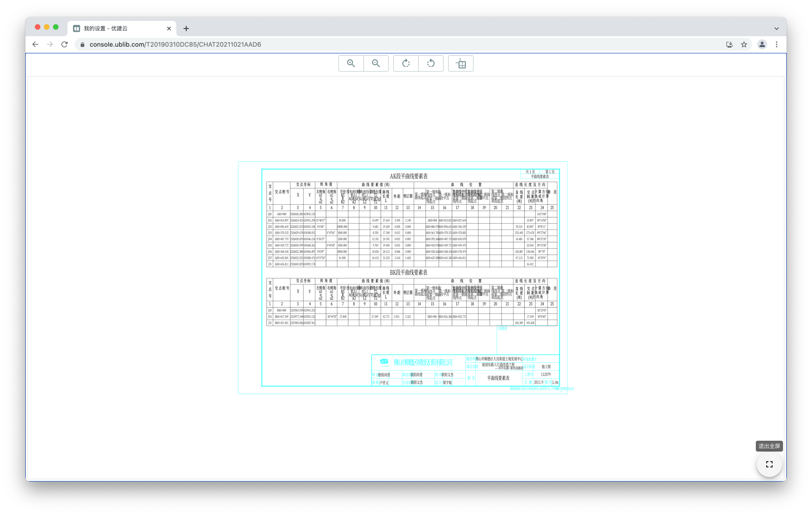Image resolution: width=812 pixels, height=515 pixels.
Task: Reload the current page
Action: pyautogui.click(x=64, y=44)
